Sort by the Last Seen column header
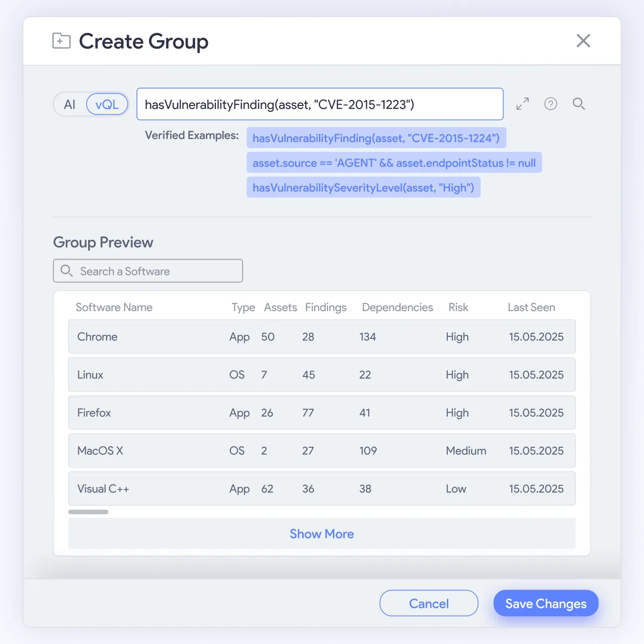Screen dimensions: 644x644 coord(532,307)
